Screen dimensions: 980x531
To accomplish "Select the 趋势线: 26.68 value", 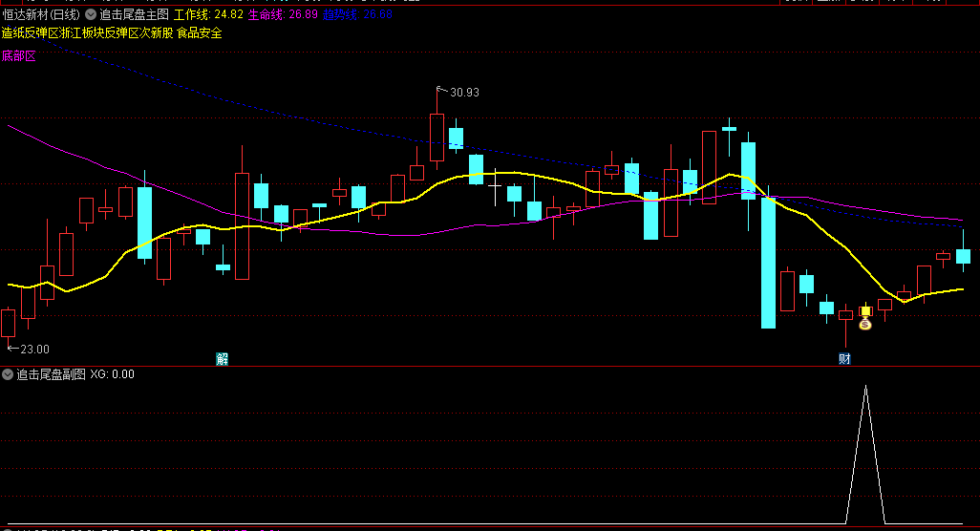I will coord(358,14).
